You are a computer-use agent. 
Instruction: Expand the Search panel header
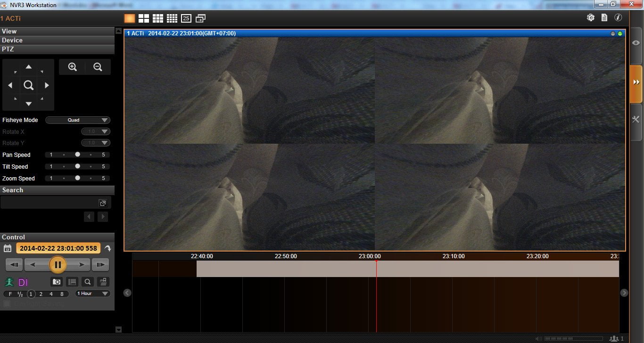tap(57, 190)
